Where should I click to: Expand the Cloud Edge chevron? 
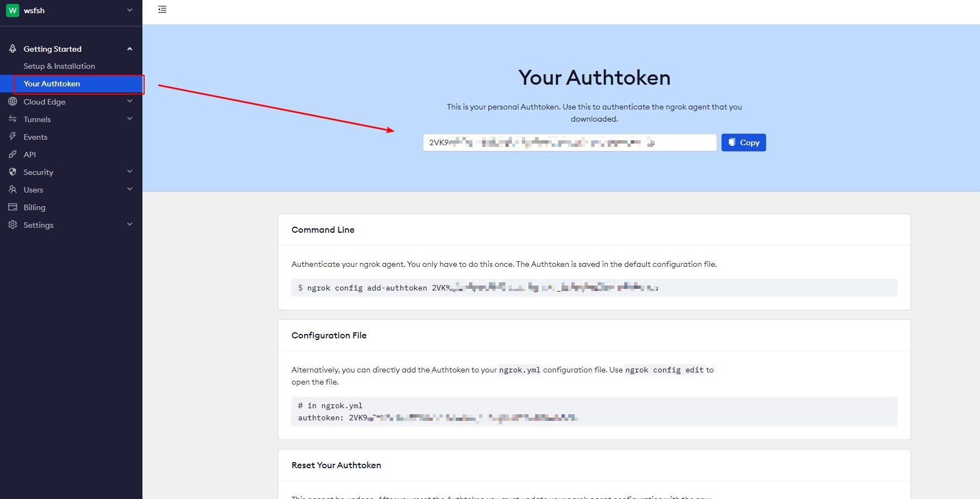(x=130, y=101)
